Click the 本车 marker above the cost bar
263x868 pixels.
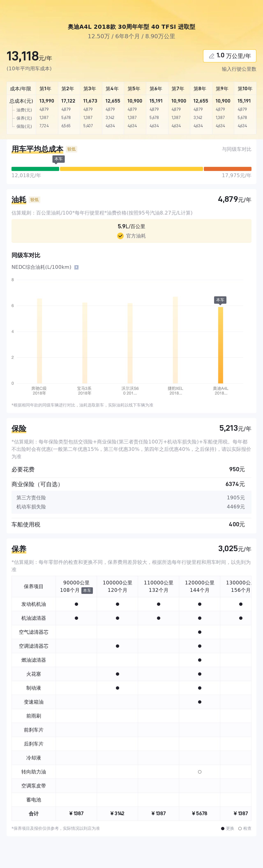click(x=59, y=159)
